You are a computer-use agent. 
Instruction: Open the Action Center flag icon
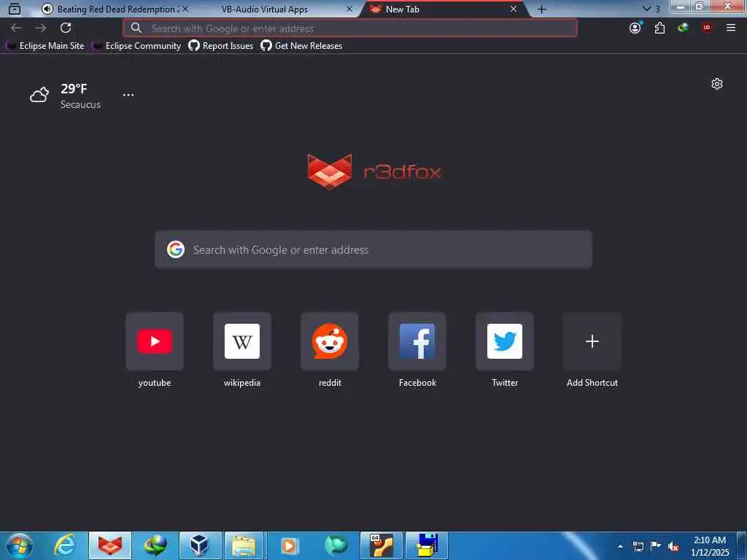point(656,546)
